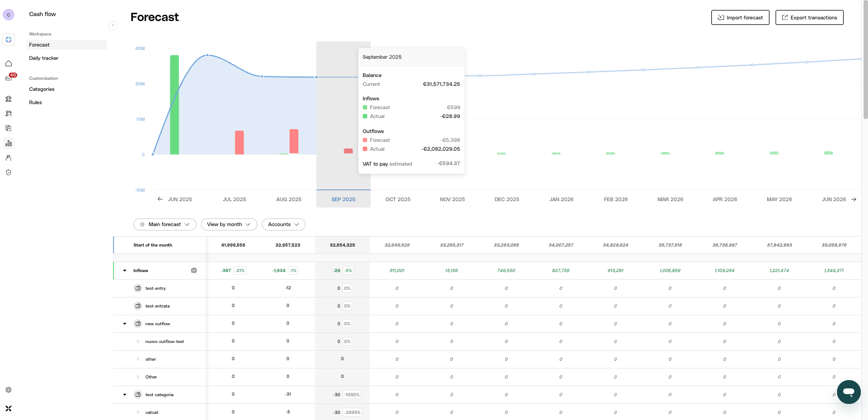
Task: Open the bank building icon in sidebar
Action: point(8,99)
